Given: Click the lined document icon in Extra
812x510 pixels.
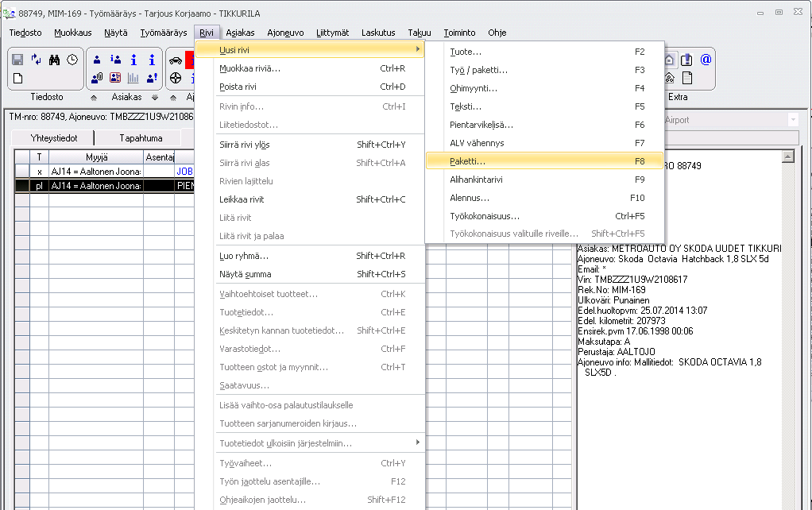Looking at the screenshot, I should [687, 78].
